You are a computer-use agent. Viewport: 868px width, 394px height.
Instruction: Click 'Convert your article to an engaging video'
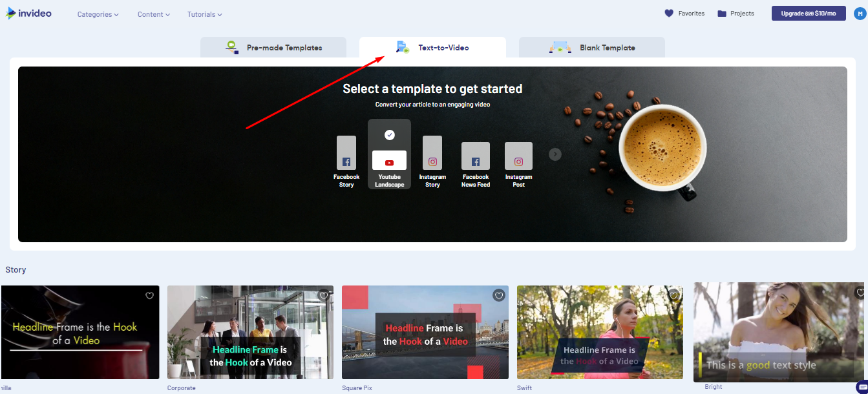[432, 104]
